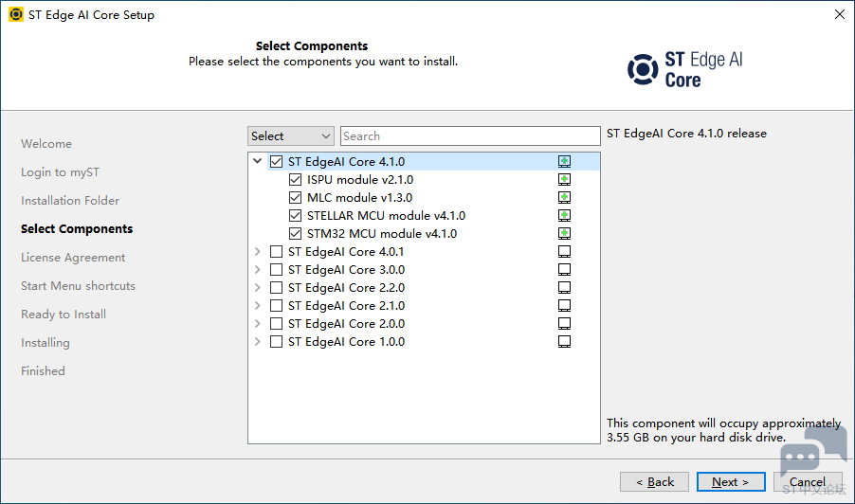Check ST EdgeAI Core 2.0.0 checkbox
This screenshot has width=855, height=504.
[277, 324]
